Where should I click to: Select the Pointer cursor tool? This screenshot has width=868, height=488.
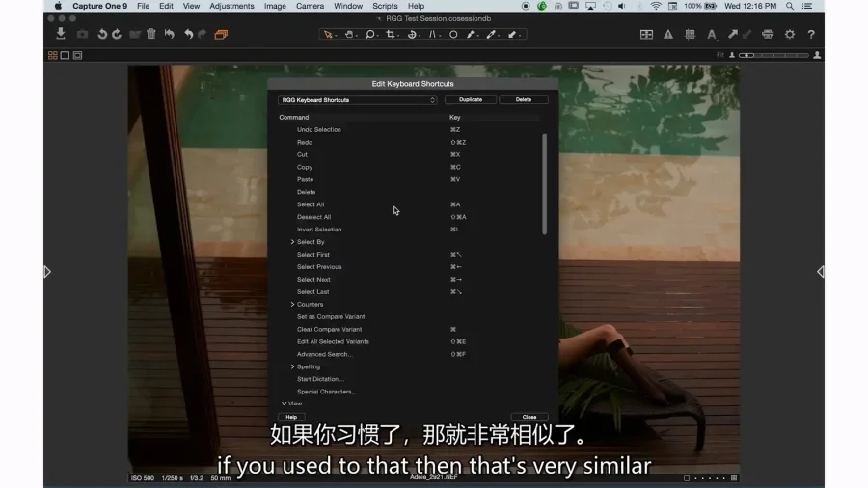pos(329,35)
